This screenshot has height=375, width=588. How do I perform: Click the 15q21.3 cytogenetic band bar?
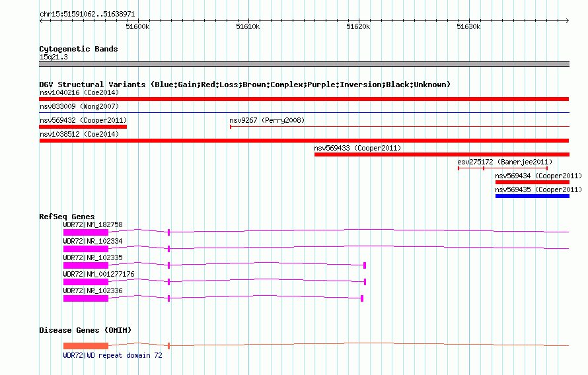(x=304, y=64)
